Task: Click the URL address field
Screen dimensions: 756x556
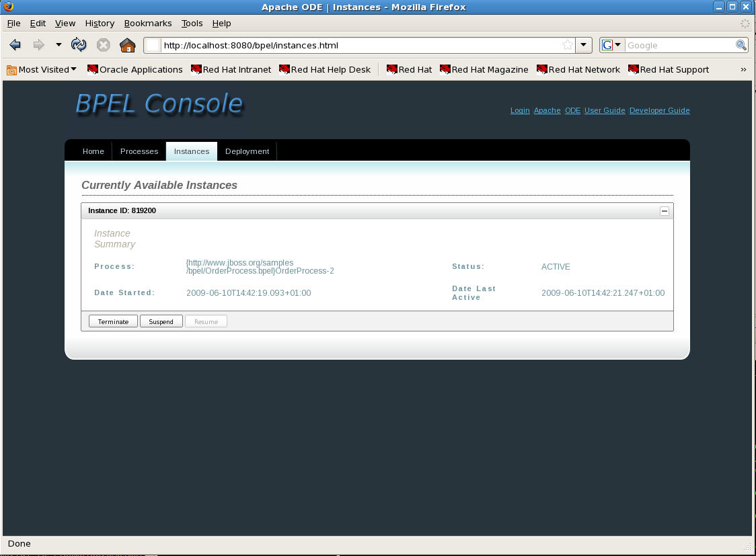Action: tap(362, 45)
